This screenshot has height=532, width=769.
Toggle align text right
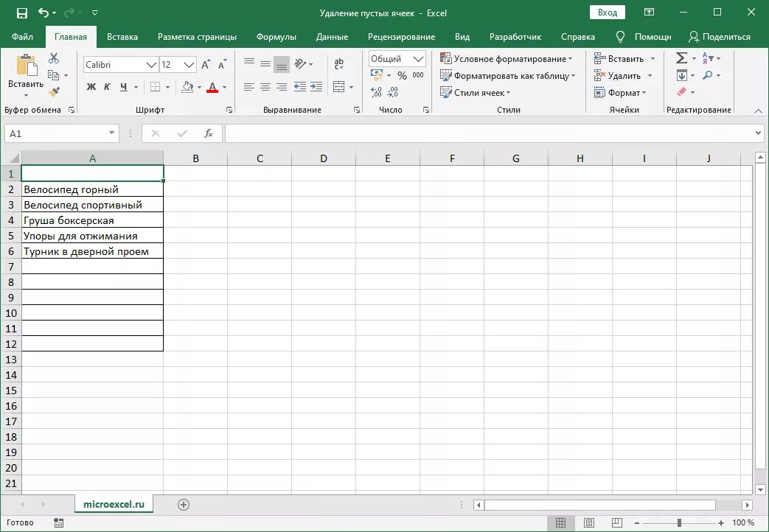(x=282, y=87)
